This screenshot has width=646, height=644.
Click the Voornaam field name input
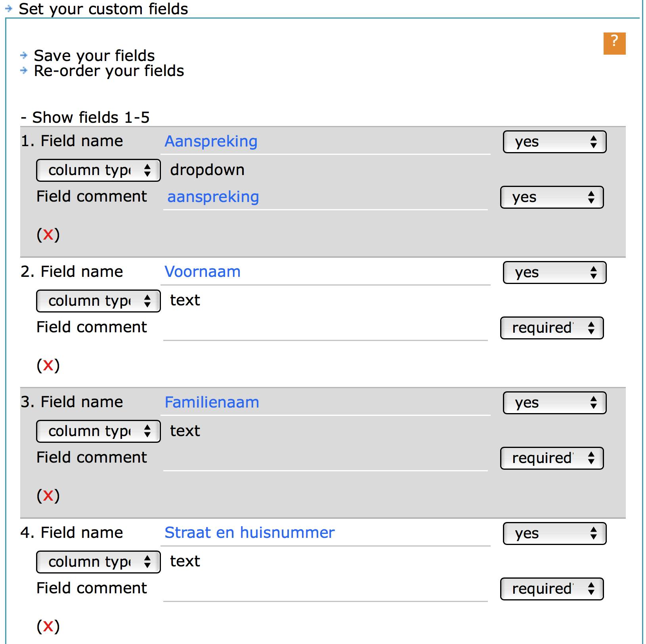325,272
